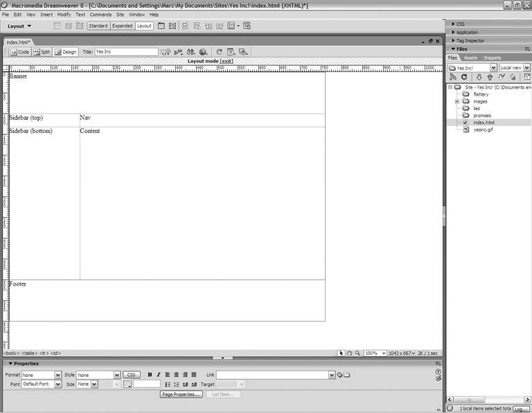The width and height of the screenshot is (532, 413).
Task: Click the Validate Markup icon
Action: pyautogui.click(x=178, y=52)
